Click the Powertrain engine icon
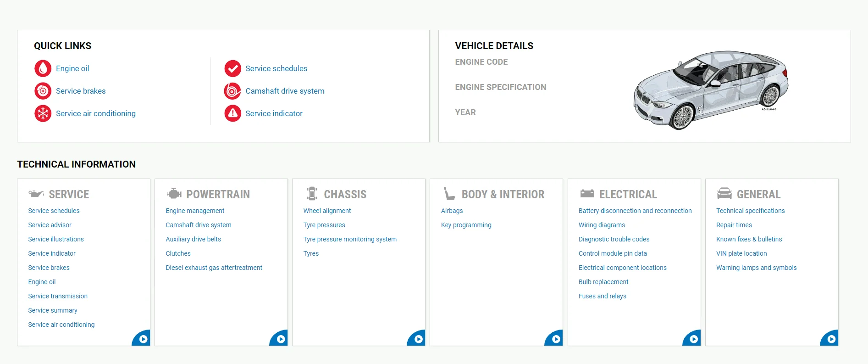The width and height of the screenshot is (868, 364). click(x=174, y=194)
